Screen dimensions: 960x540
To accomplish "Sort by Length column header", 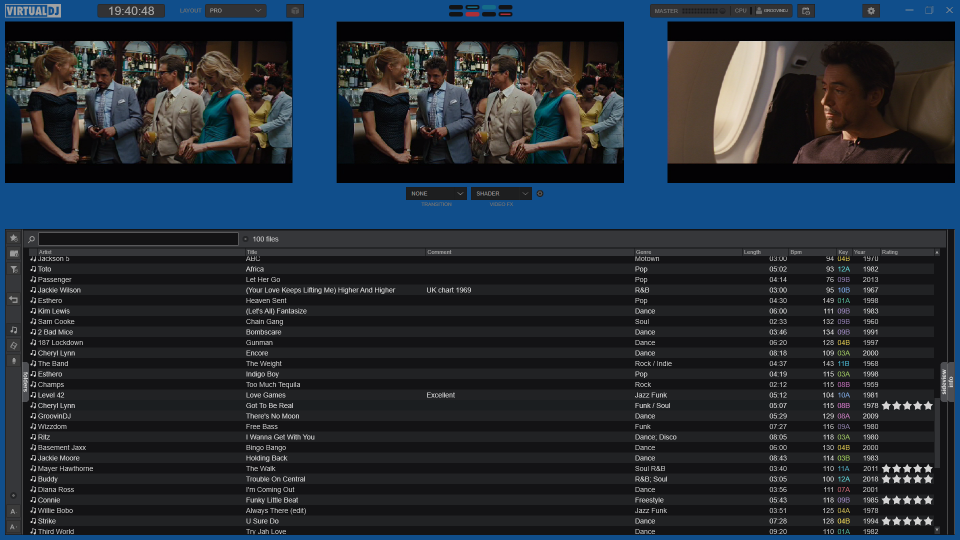I will point(764,252).
